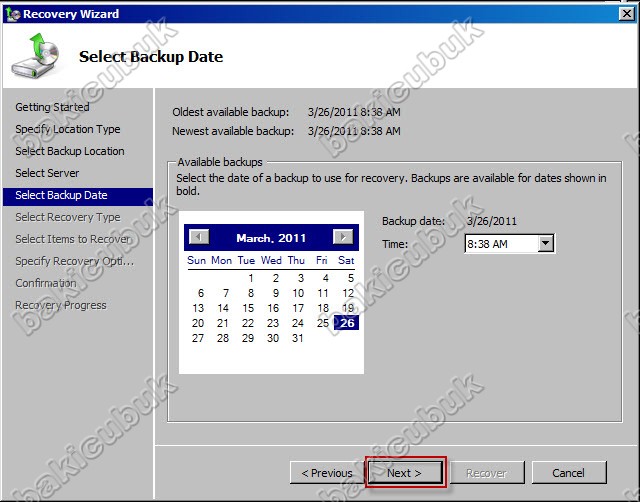Screen dimensions: 640x502
Task: Select March 12 in the calendar
Action: pos(348,293)
